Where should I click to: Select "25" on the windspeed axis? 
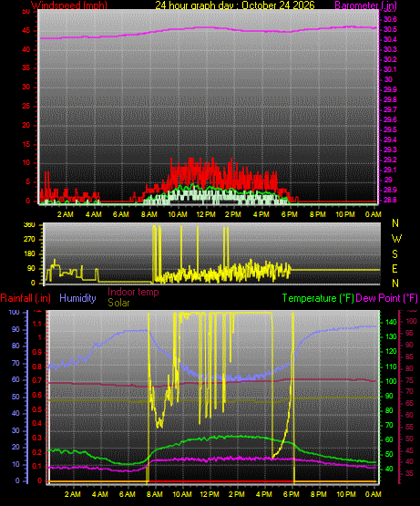pyautogui.click(x=26, y=106)
